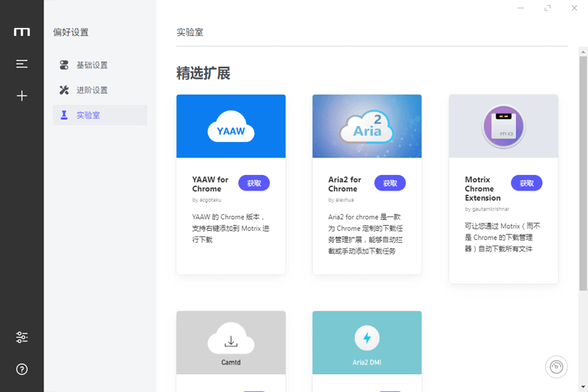Open the 进阶设置 menu item

coord(92,90)
